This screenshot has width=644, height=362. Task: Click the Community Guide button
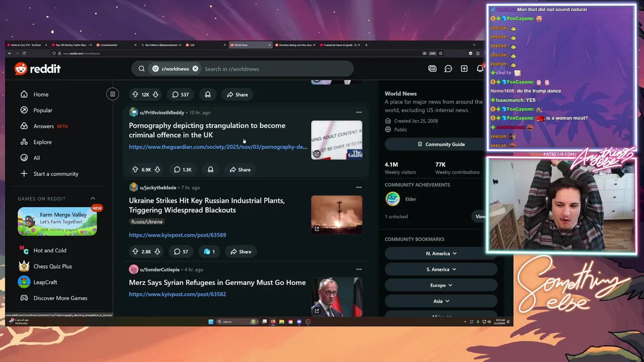point(441,144)
